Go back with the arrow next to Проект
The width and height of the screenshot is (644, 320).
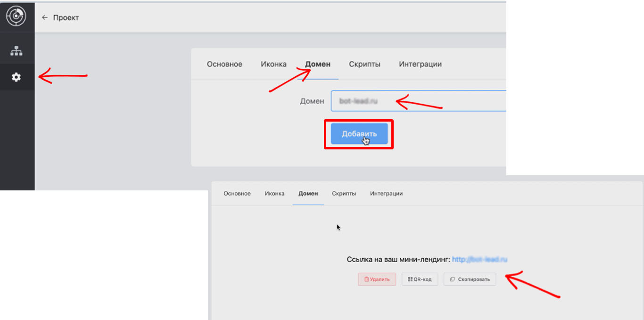point(45,17)
